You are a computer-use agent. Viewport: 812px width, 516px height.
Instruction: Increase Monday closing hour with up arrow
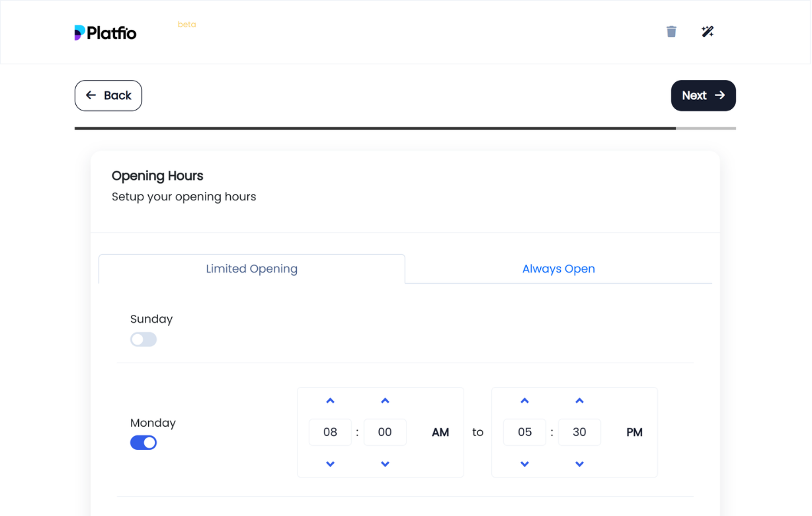524,401
